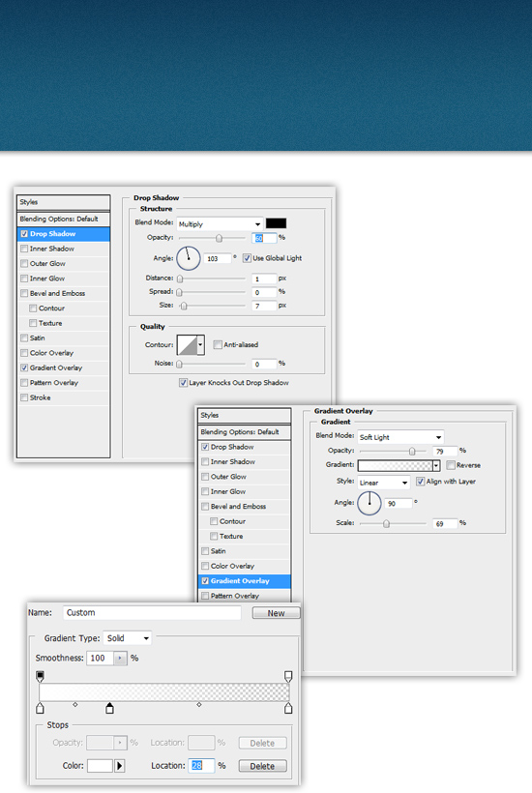The image size is (532, 793).
Task: Enable Inner Shadow checkbox in first dialog
Action: (x=24, y=249)
